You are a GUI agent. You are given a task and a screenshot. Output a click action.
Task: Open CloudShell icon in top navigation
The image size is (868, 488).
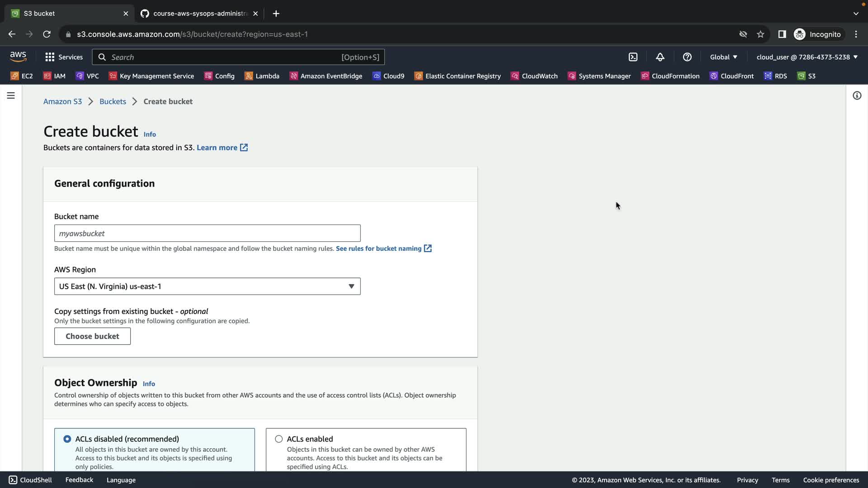(633, 57)
